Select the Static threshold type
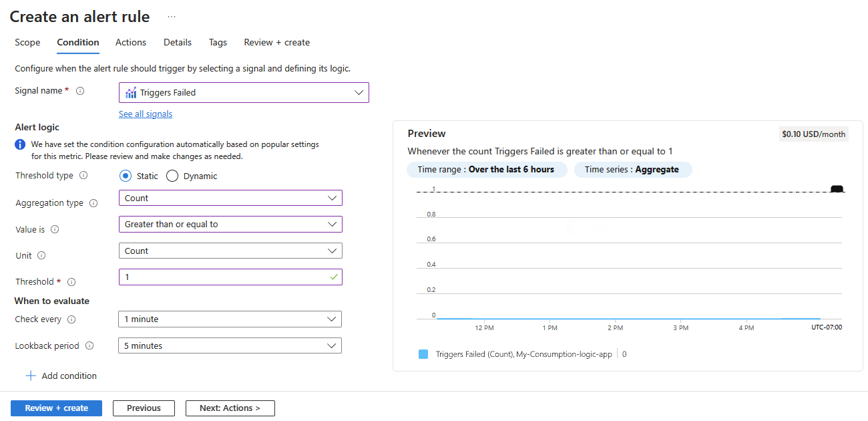868x421 pixels. (x=124, y=175)
